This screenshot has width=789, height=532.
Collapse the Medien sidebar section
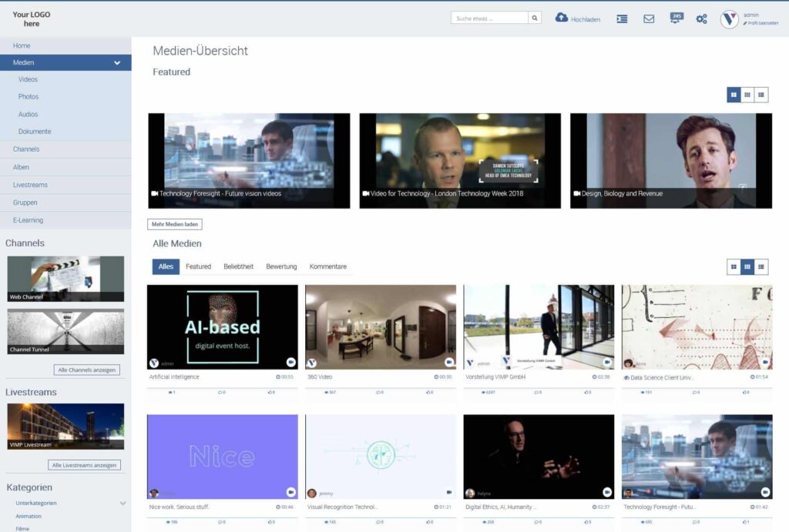[116, 62]
